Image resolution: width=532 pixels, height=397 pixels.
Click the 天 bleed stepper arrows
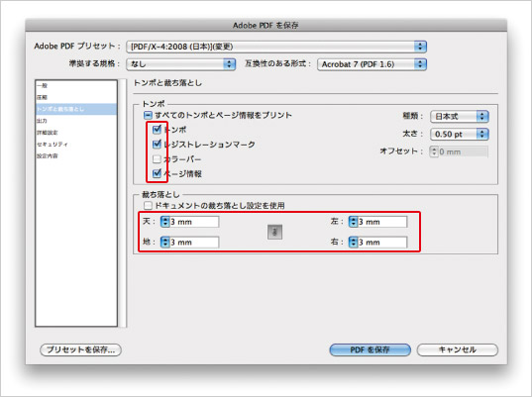coord(164,222)
